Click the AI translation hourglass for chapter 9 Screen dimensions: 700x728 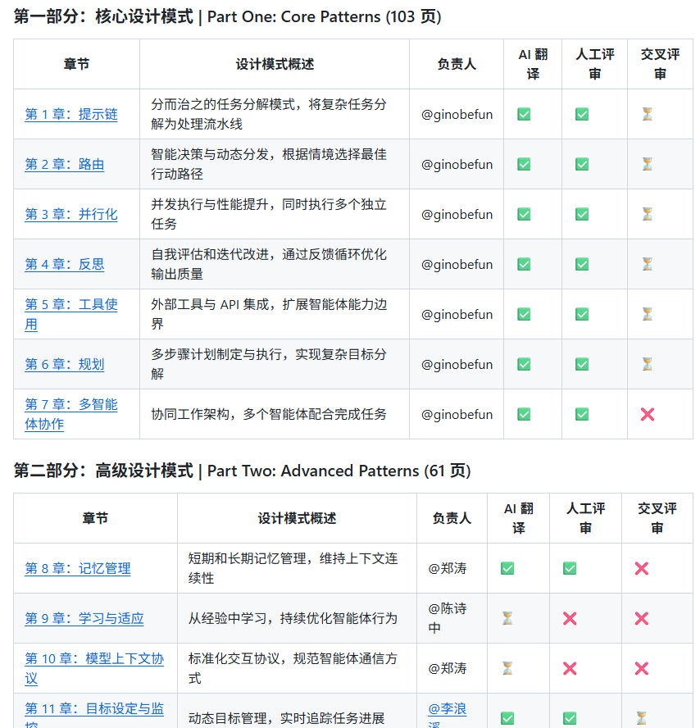[507, 618]
